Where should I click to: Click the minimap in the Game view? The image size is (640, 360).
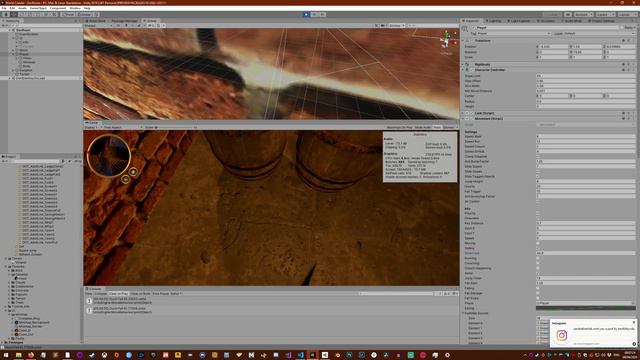coord(109,156)
